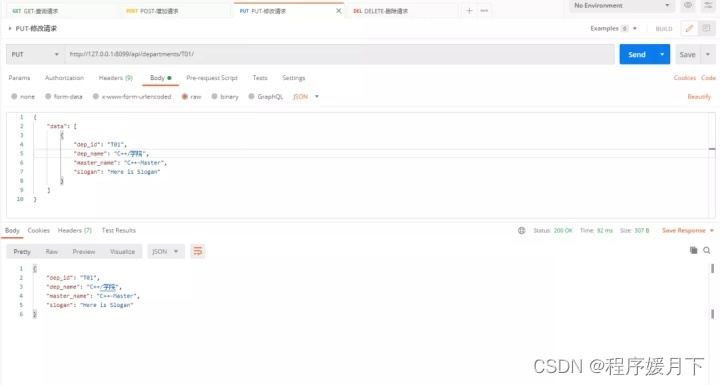This screenshot has height=385, width=720.
Task: Switch response view to Raw
Action: tap(51, 251)
